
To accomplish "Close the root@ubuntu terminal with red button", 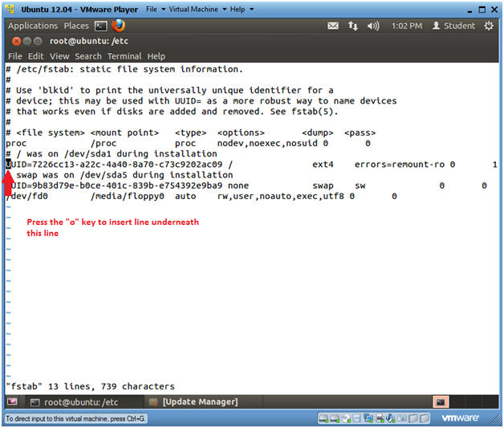I will pyautogui.click(x=16, y=41).
